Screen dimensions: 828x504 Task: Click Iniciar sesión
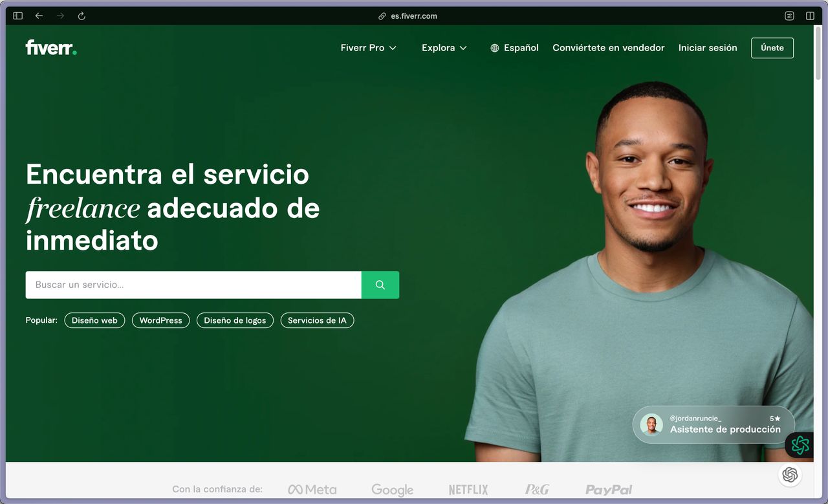[x=708, y=48]
